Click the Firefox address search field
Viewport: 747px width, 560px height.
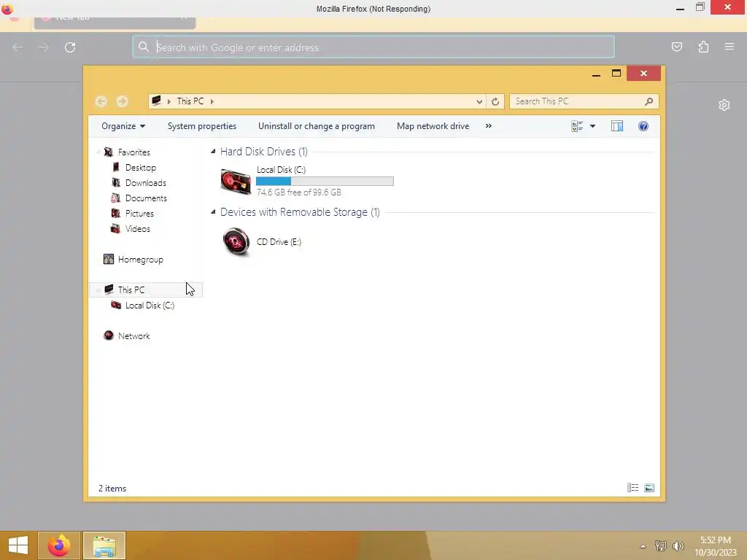point(373,47)
